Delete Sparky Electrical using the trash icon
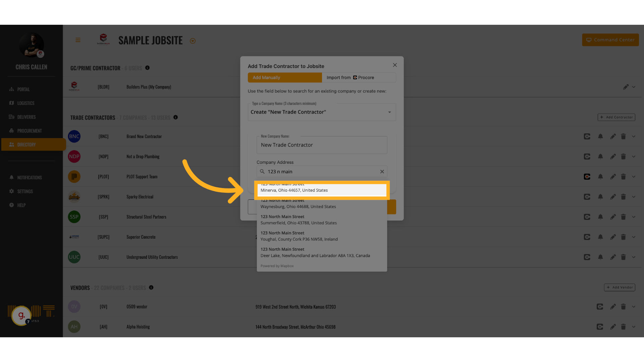The image size is (644, 362). click(x=623, y=197)
